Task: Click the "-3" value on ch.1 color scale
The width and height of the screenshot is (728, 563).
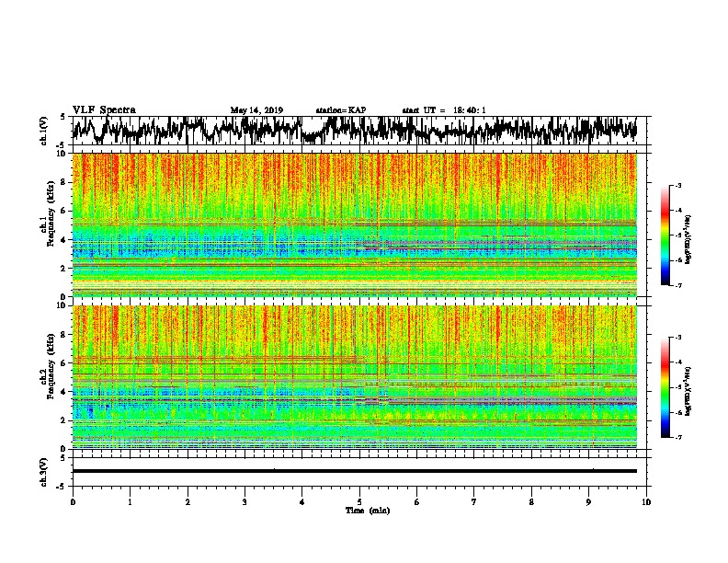Action: click(x=677, y=185)
